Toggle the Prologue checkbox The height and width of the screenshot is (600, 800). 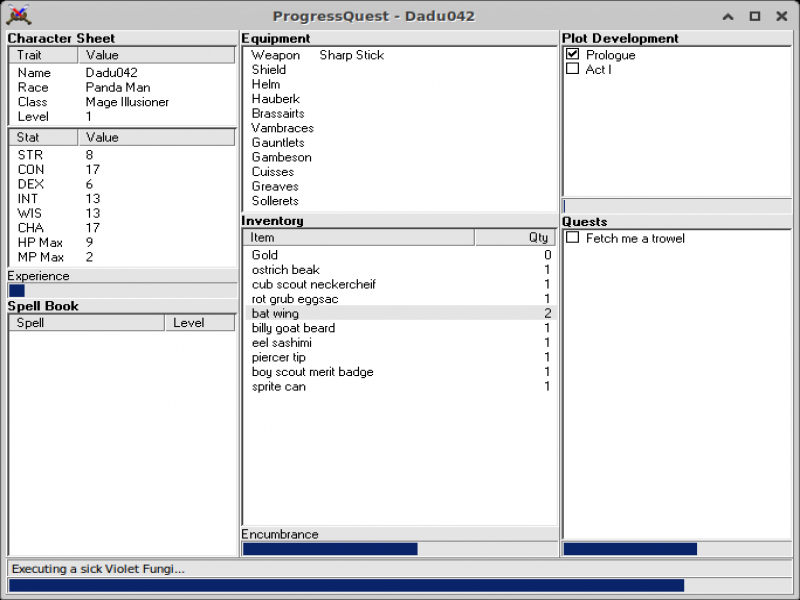pos(573,55)
